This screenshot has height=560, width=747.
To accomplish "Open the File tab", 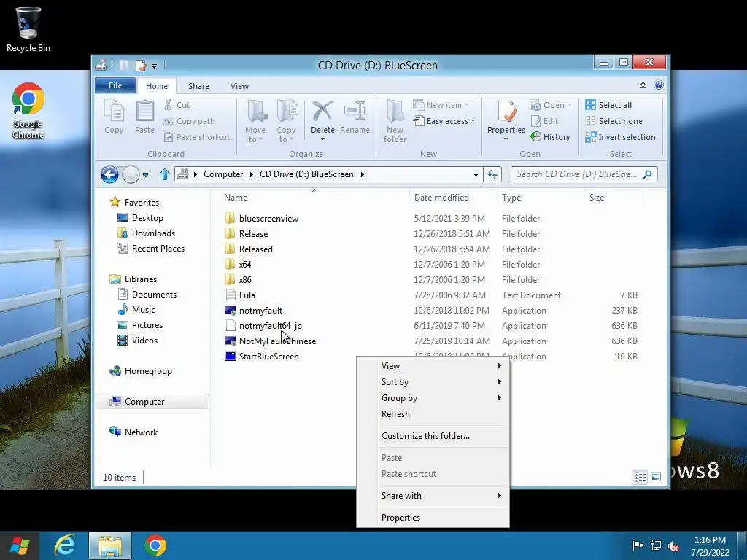I will coord(115,85).
